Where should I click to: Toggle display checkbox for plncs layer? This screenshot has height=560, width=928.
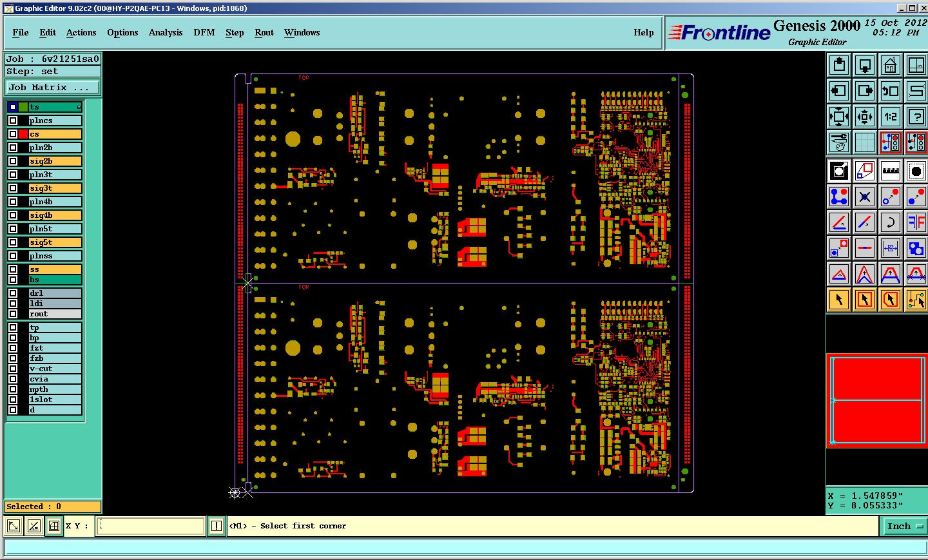(x=13, y=121)
